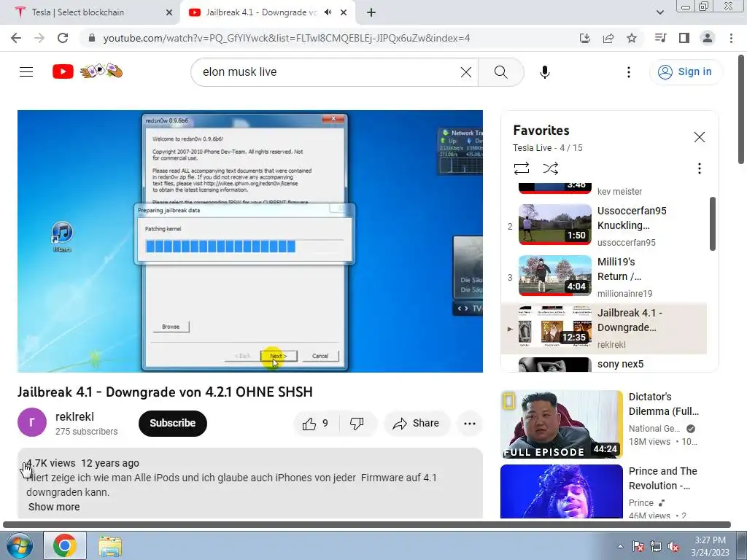Share this page from address bar
The width and height of the screenshot is (747, 560).
[x=608, y=38]
